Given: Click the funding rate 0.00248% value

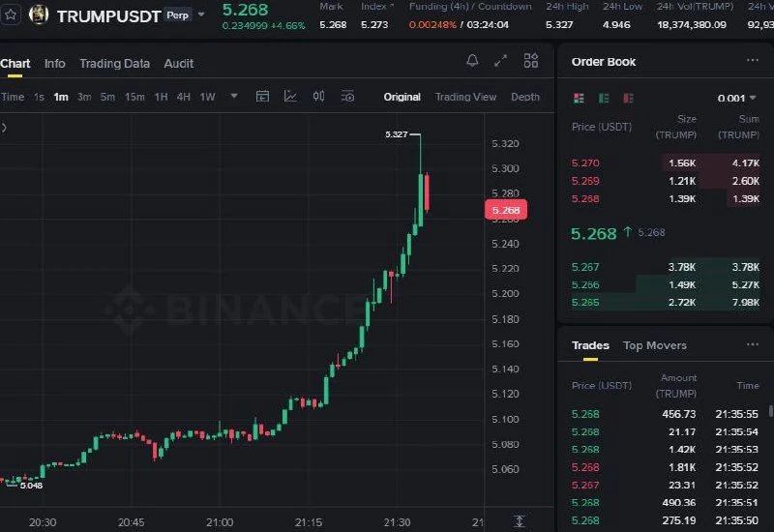Looking at the screenshot, I should pyautogui.click(x=432, y=24).
